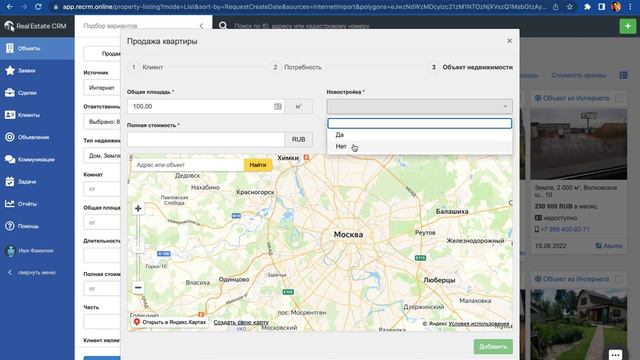Reload the browser page
Screen dimensions: 640x360
coord(38,7)
